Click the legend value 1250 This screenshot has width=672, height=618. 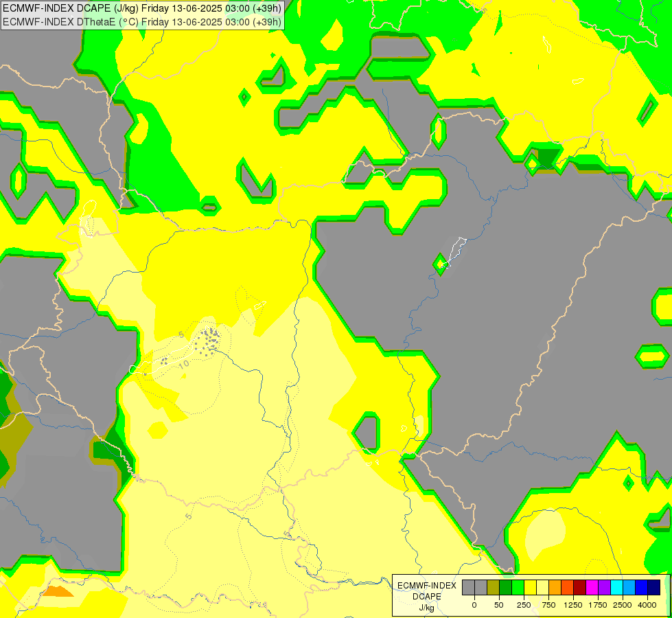point(572,605)
